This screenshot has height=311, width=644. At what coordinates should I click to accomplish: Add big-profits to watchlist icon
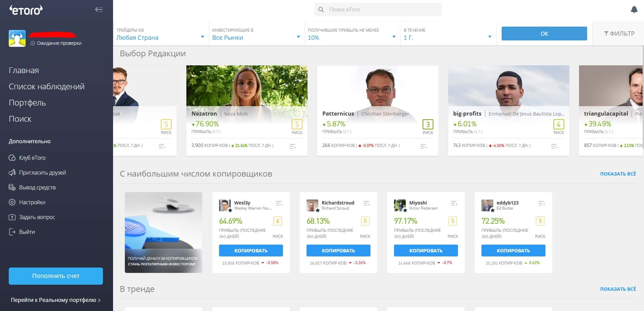tap(554, 146)
